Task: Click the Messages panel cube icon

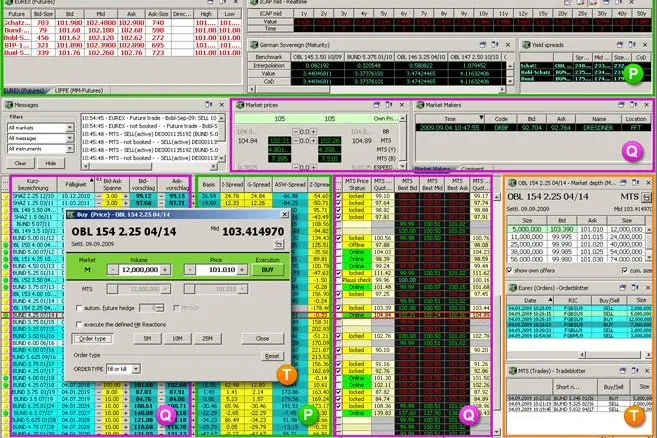Action: tap(8, 105)
